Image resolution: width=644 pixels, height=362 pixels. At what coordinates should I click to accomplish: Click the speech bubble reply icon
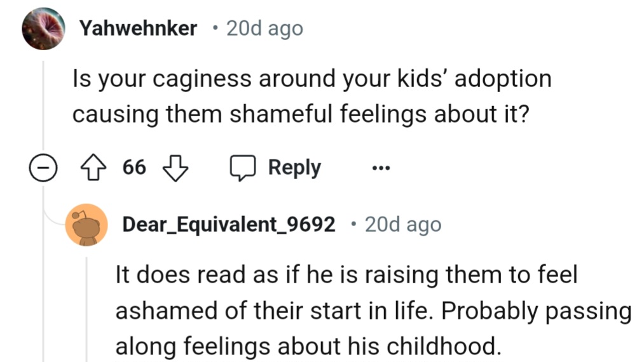241,168
